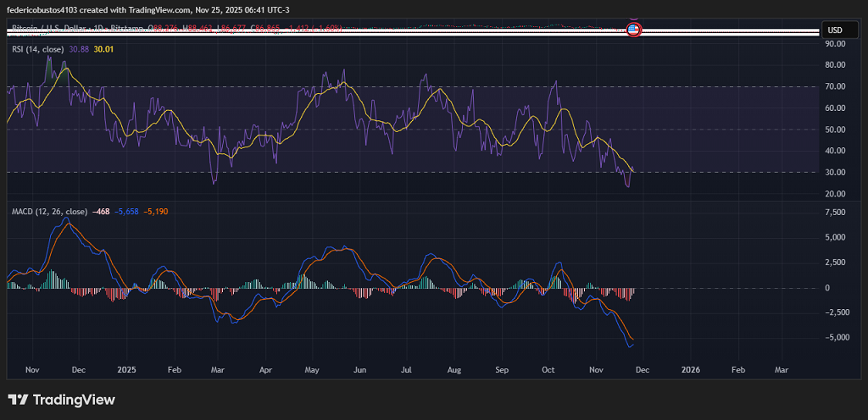Click the TradingView logo
The image size is (868, 420).
coord(61,400)
